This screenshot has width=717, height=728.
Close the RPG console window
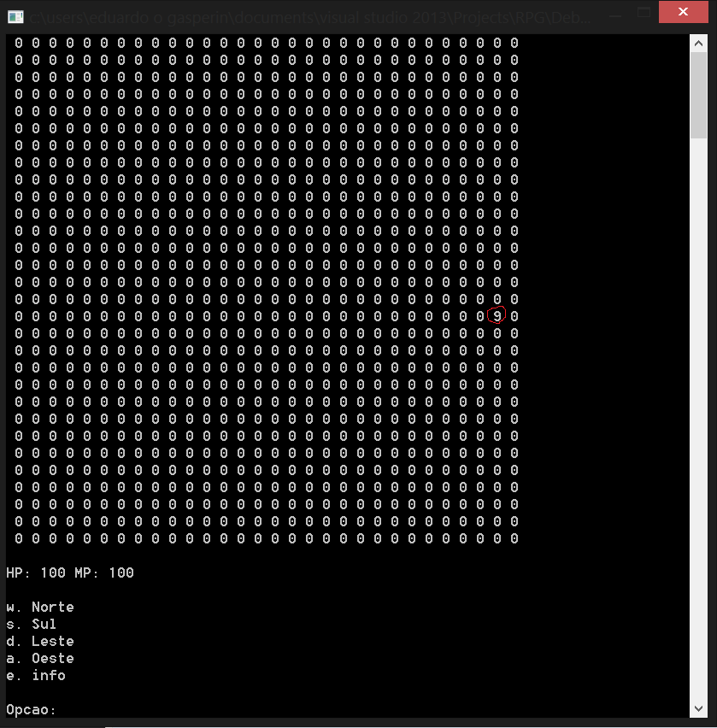click(x=682, y=12)
